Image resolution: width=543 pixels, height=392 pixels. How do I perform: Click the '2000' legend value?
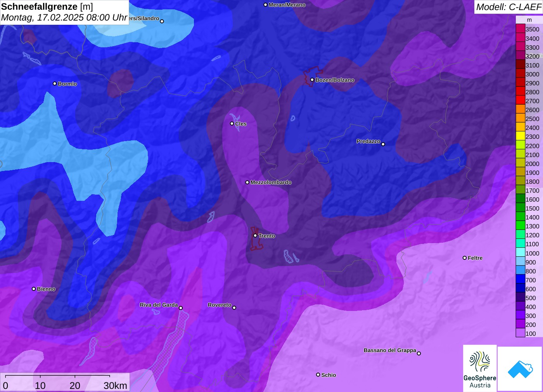pos(532,164)
